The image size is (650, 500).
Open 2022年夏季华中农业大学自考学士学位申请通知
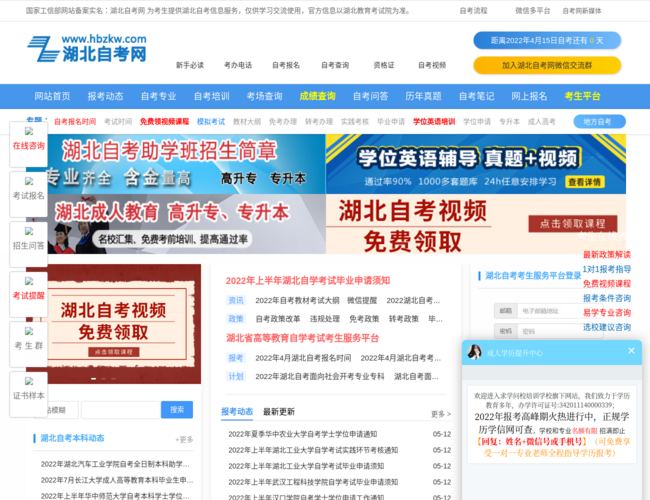point(302,434)
